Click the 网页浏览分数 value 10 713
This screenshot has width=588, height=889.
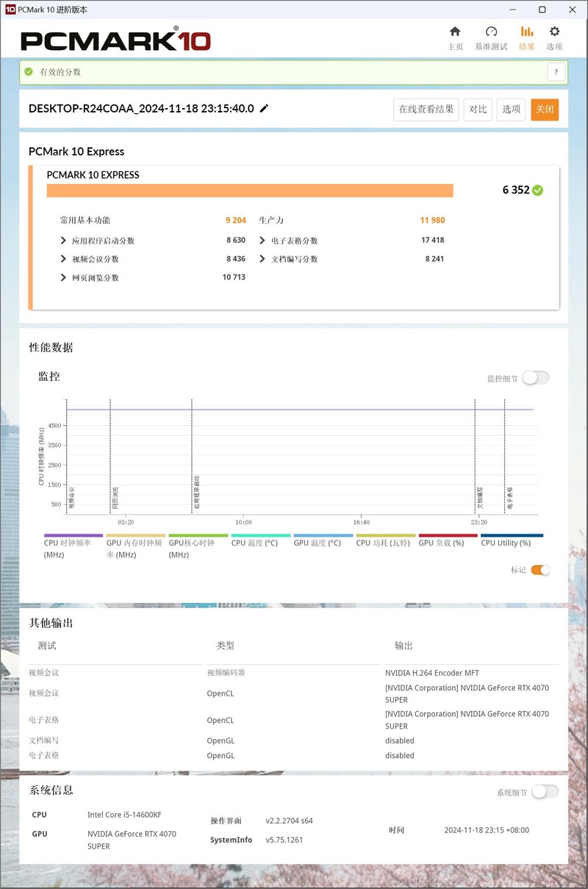tap(234, 277)
